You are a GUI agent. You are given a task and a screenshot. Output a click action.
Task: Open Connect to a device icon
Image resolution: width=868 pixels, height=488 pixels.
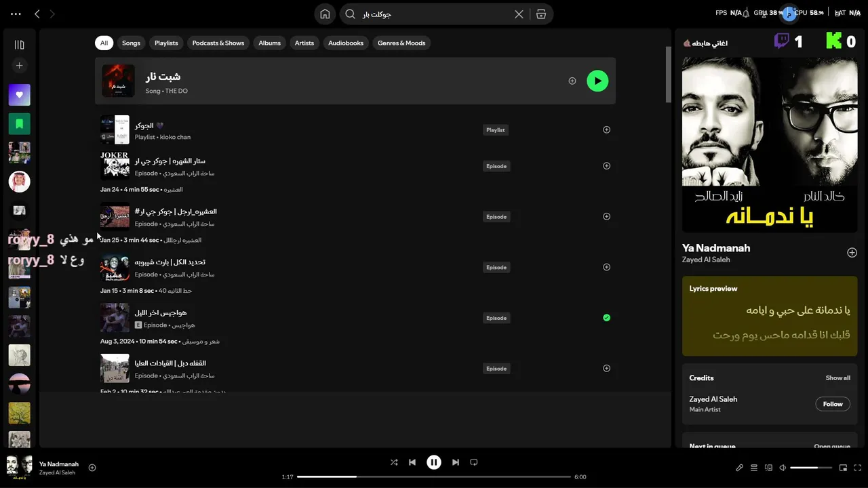point(768,468)
